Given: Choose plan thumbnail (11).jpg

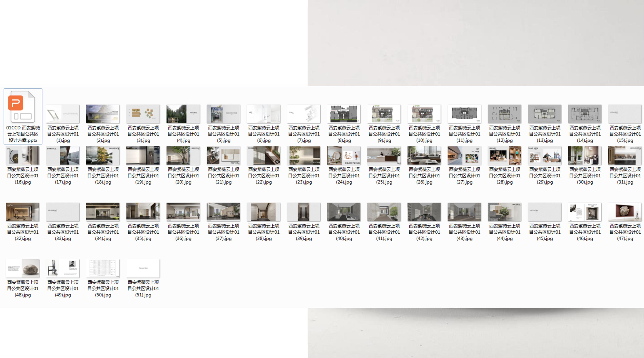Looking at the screenshot, I should [x=464, y=114].
